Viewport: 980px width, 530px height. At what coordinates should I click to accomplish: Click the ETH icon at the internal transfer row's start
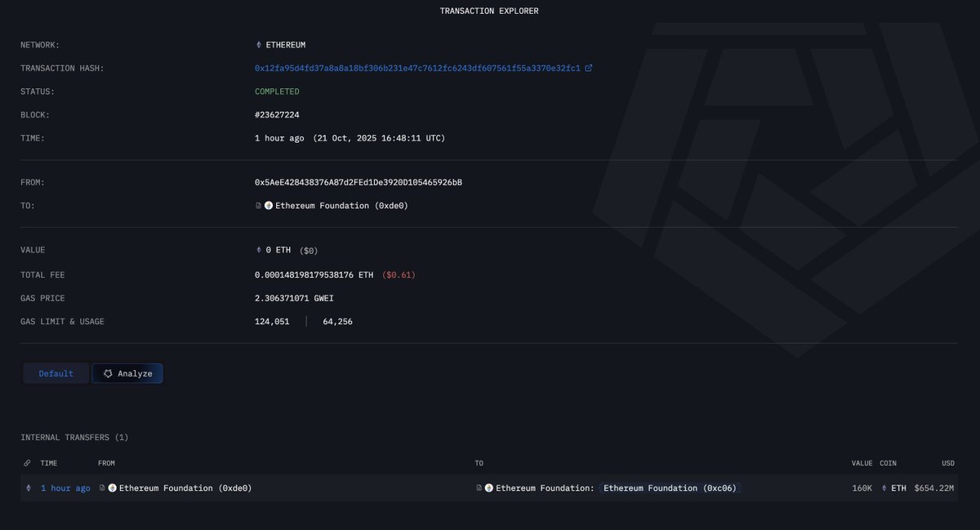point(28,488)
